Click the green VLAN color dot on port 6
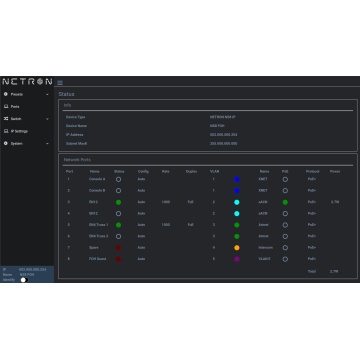The height and width of the screenshot is (360, 360). tap(237, 236)
